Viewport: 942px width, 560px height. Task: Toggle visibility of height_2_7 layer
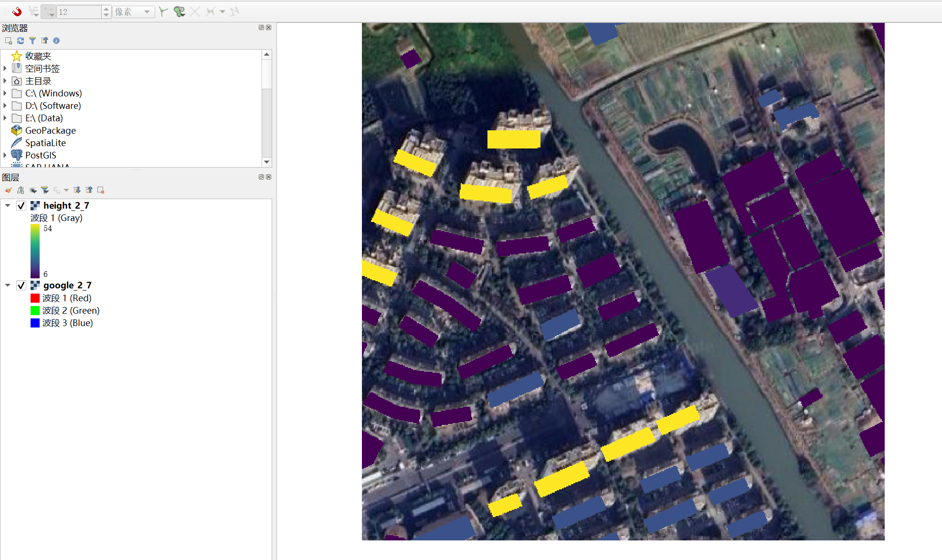tap(21, 206)
